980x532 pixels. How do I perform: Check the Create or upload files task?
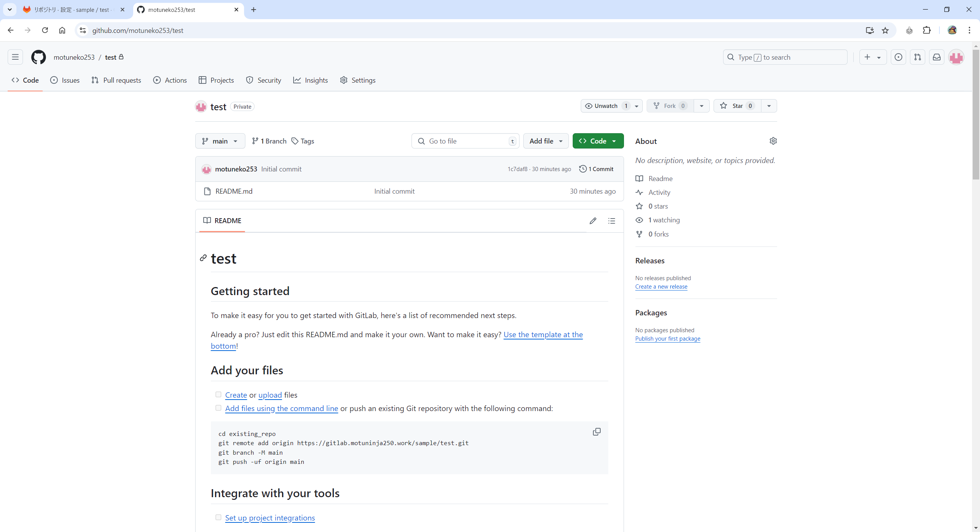(x=218, y=394)
